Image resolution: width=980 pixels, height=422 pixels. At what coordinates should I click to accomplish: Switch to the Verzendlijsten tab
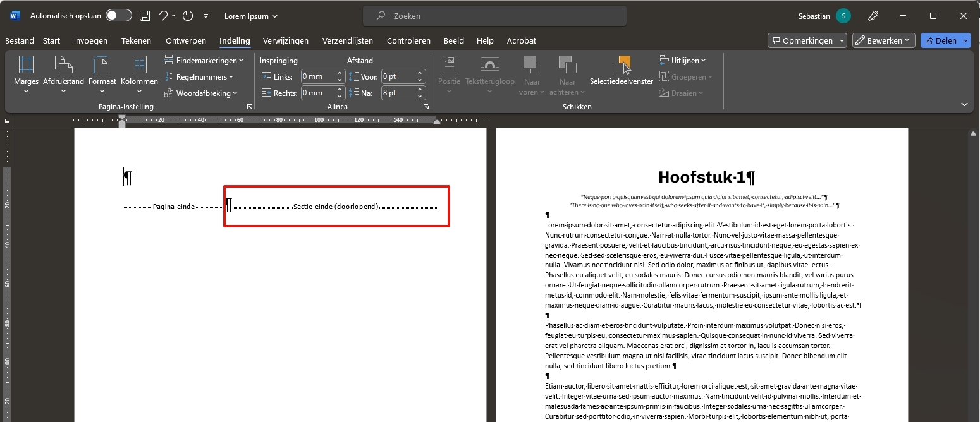click(x=348, y=40)
